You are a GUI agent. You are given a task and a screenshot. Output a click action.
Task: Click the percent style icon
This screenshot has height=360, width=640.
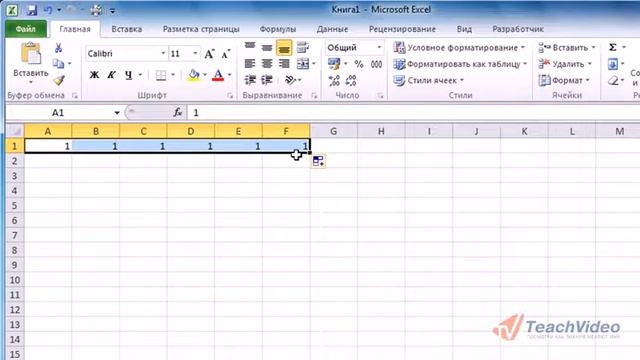[358, 64]
